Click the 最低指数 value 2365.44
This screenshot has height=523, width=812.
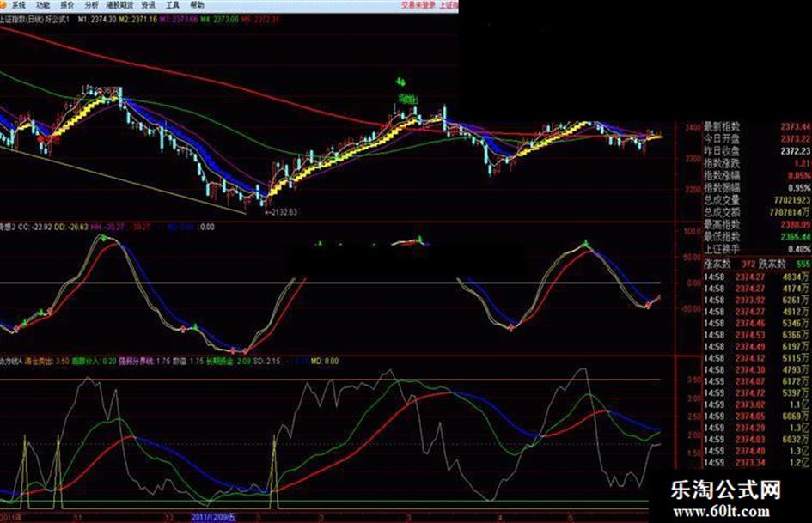(x=796, y=237)
